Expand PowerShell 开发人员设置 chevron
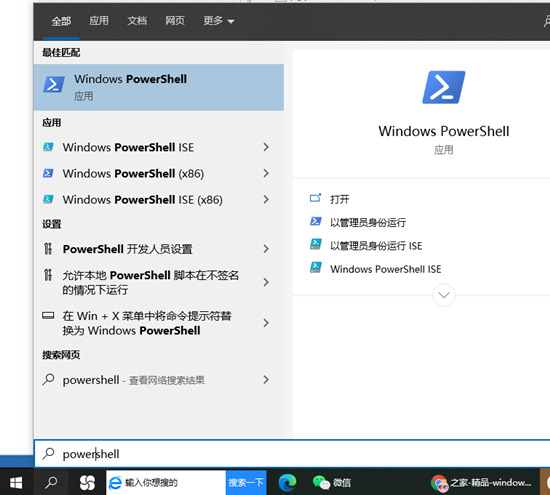This screenshot has width=550, height=495. point(266,249)
